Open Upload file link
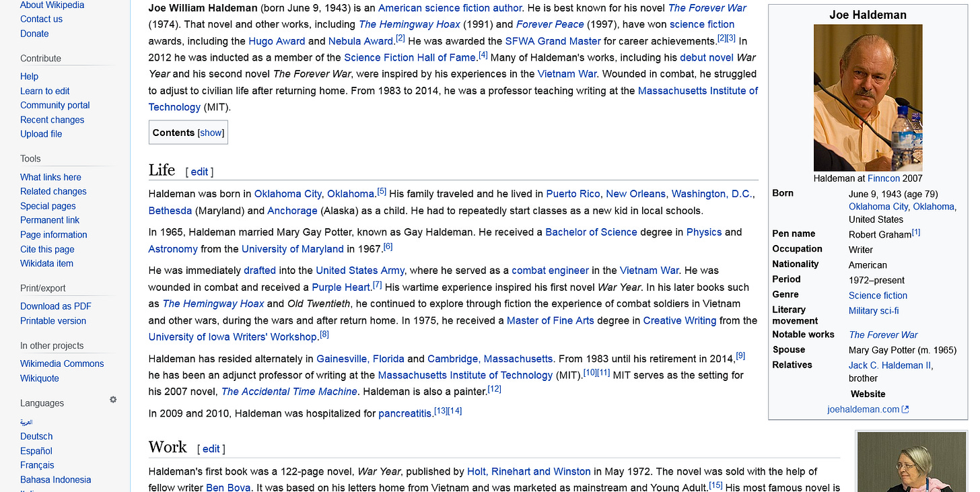Screen dimensions: 980x492 tap(41, 134)
